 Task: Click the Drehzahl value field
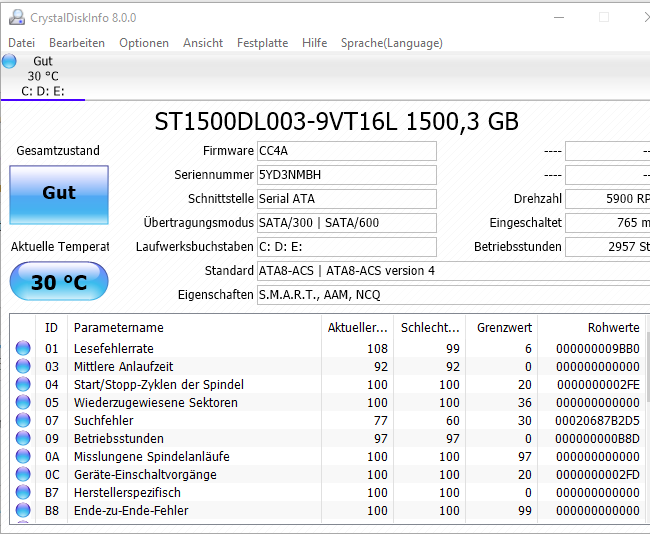(608, 199)
